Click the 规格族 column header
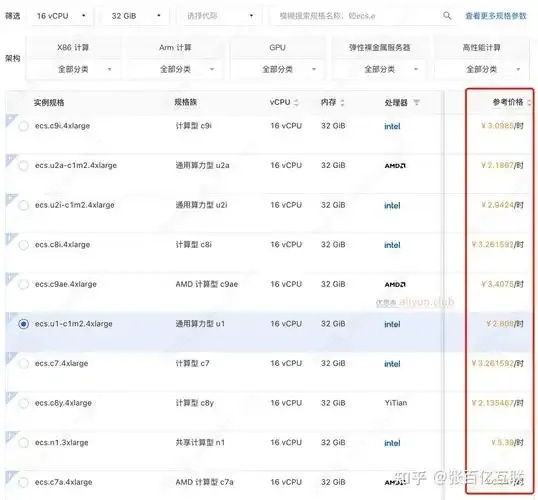 186,102
